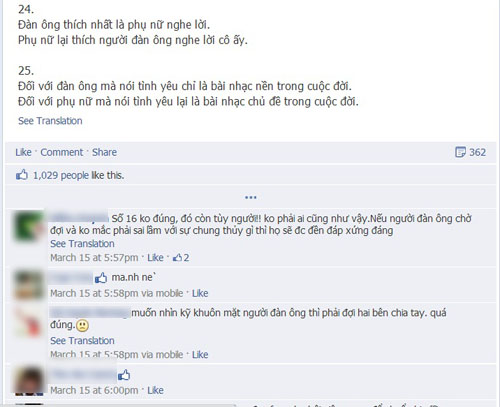Screen dimensions: 500x407
Task: Open the green avatar of the first commenter
Action: click(x=29, y=226)
